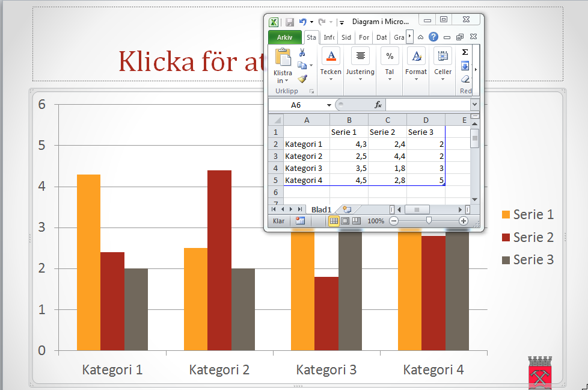Click the Serie 1 orange legend entry
588x390 pixels.
pyautogui.click(x=528, y=214)
